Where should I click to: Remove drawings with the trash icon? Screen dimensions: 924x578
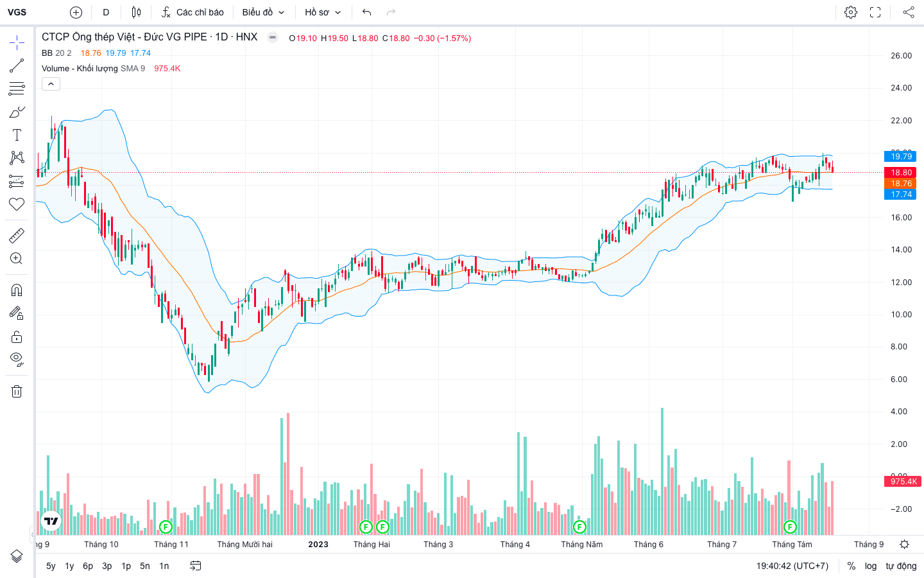pyautogui.click(x=17, y=391)
